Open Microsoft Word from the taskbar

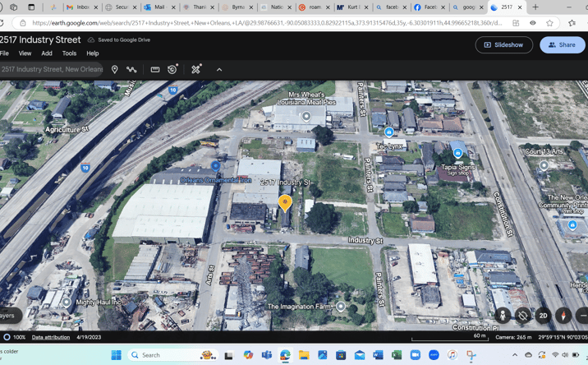(x=378, y=355)
